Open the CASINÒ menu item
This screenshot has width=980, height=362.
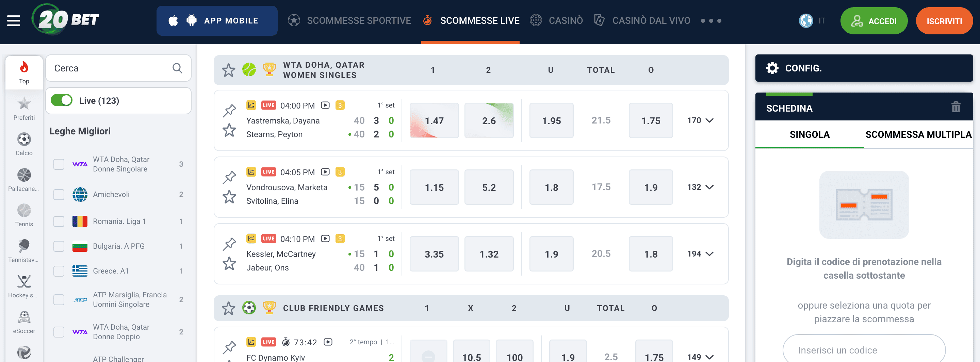[x=566, y=20]
